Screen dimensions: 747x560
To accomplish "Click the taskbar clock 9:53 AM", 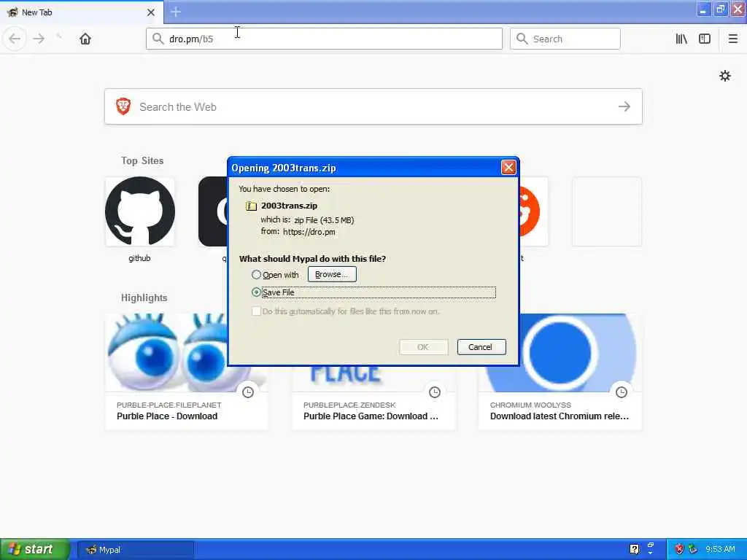I will pos(720,550).
